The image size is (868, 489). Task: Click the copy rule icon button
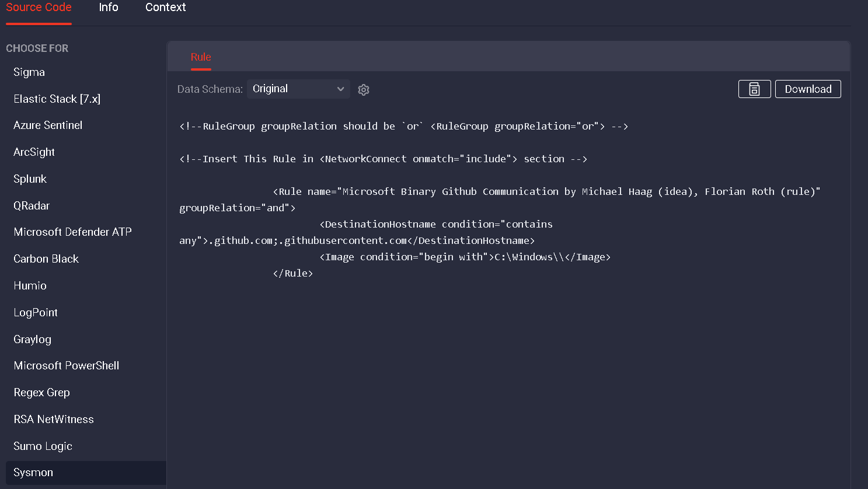coord(754,89)
